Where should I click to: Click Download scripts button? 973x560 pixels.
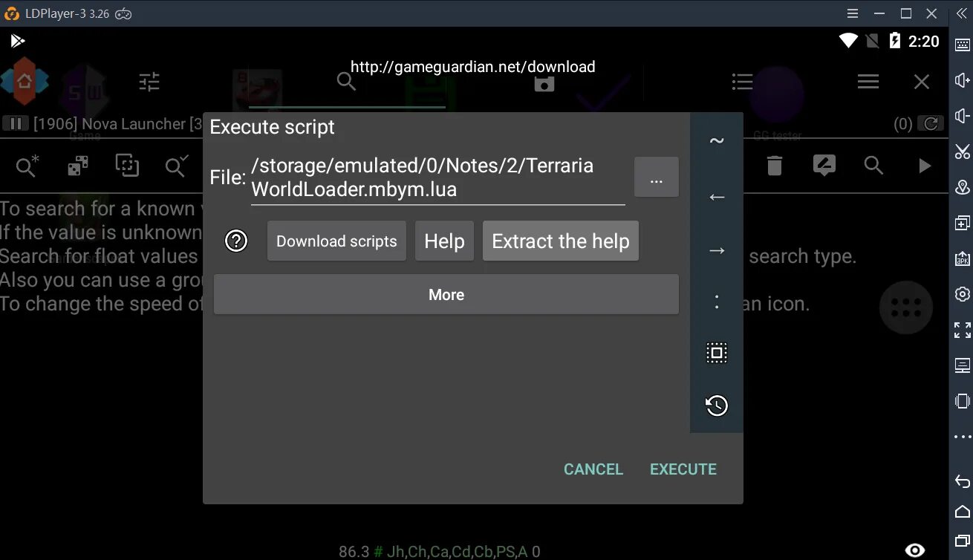pyautogui.click(x=336, y=241)
